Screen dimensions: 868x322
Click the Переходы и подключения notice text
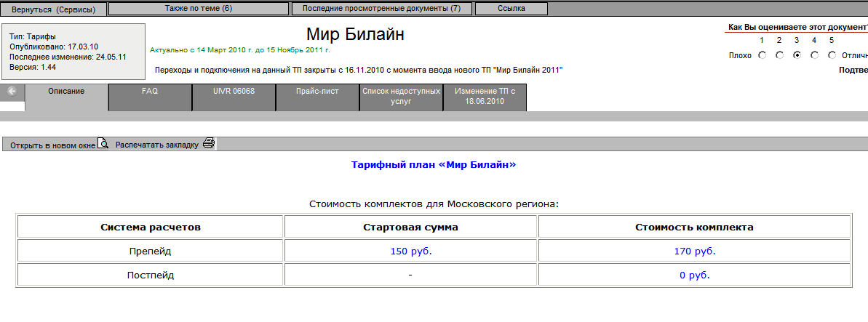[359, 71]
